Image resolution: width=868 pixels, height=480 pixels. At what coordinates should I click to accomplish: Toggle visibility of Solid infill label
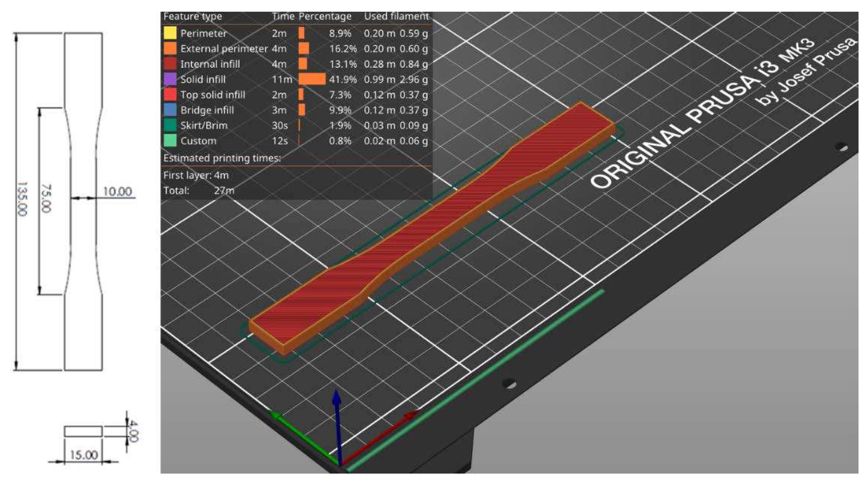(x=203, y=79)
